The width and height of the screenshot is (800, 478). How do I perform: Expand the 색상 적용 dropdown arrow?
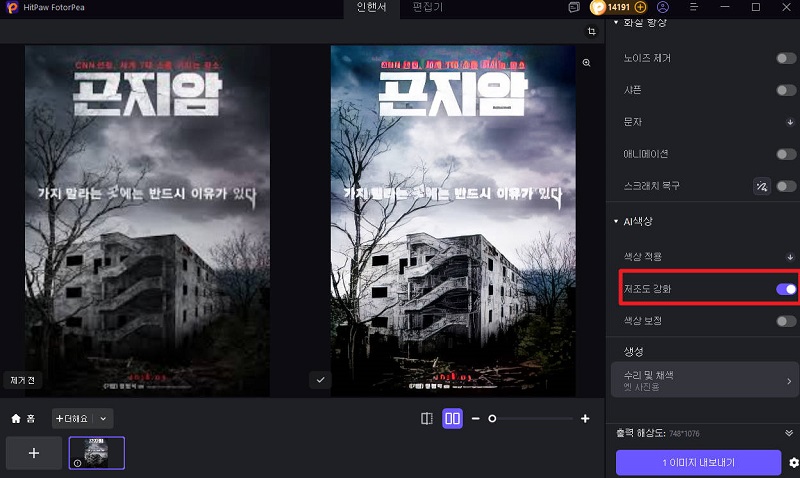(790, 257)
